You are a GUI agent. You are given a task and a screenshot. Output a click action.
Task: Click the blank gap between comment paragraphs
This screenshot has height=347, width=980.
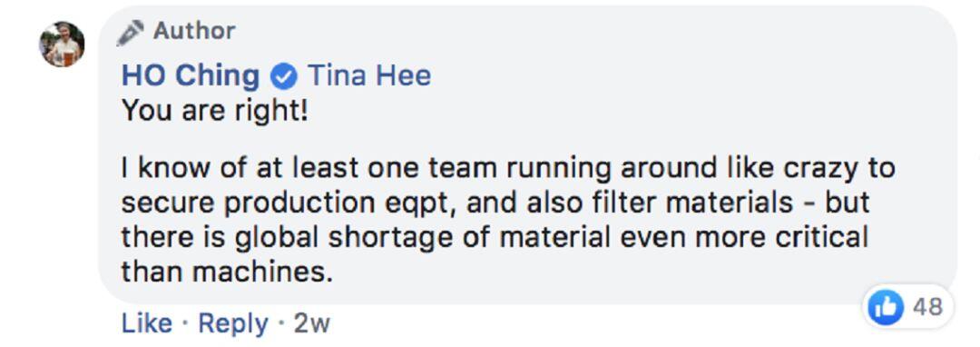tap(508, 141)
